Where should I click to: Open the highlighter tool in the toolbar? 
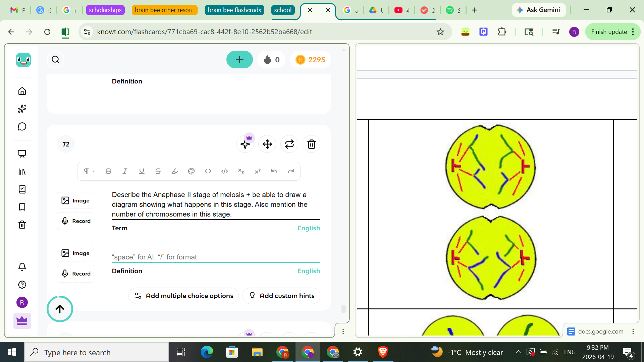[x=174, y=171]
